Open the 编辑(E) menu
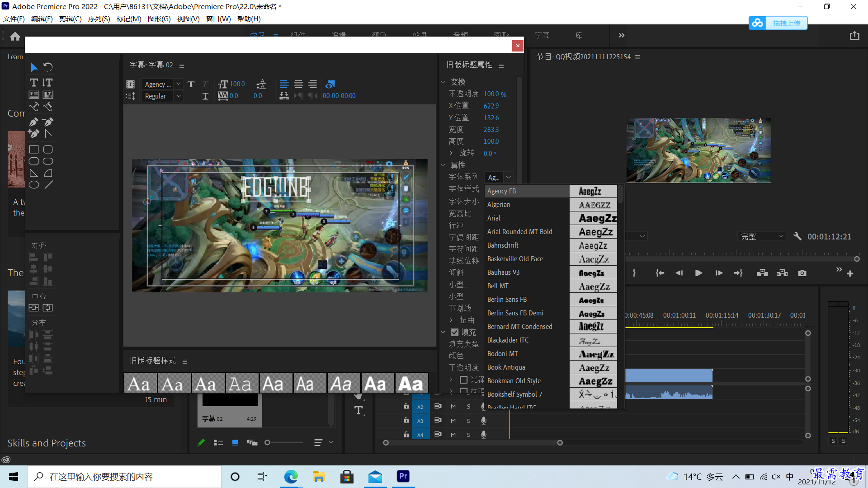The width and height of the screenshot is (868, 488). pyautogui.click(x=42, y=19)
